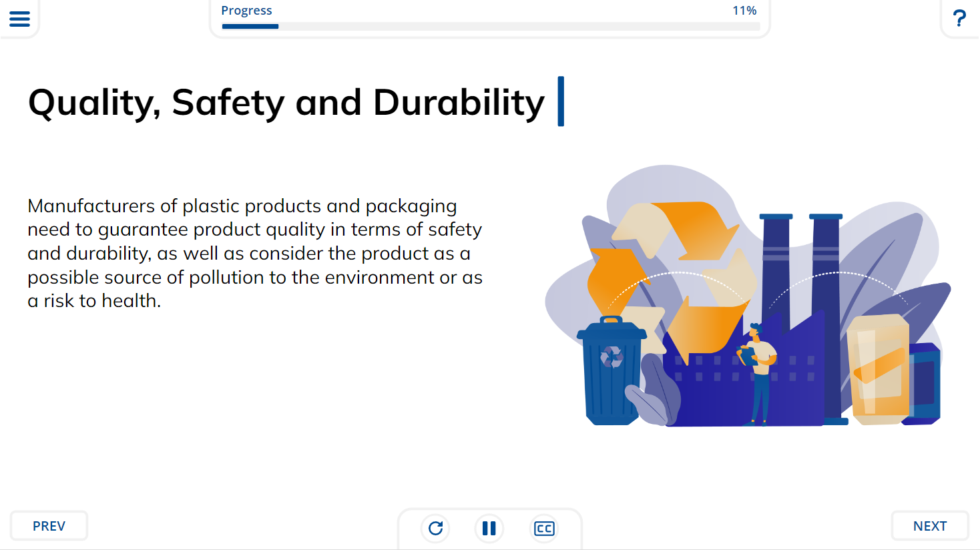Click the 11% progress value
The height and width of the screenshot is (550, 980).
click(744, 11)
